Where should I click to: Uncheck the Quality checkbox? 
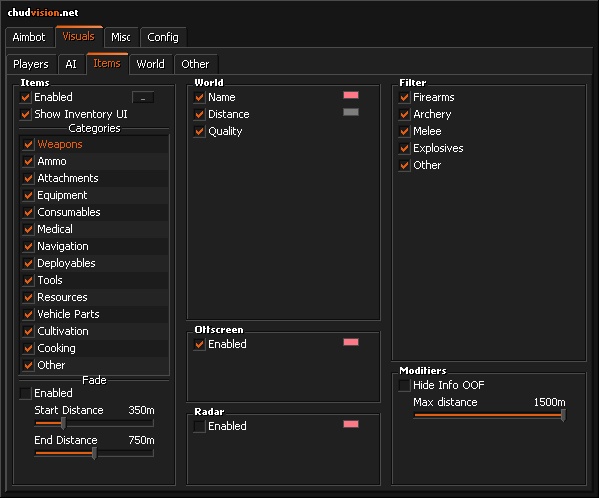199,131
